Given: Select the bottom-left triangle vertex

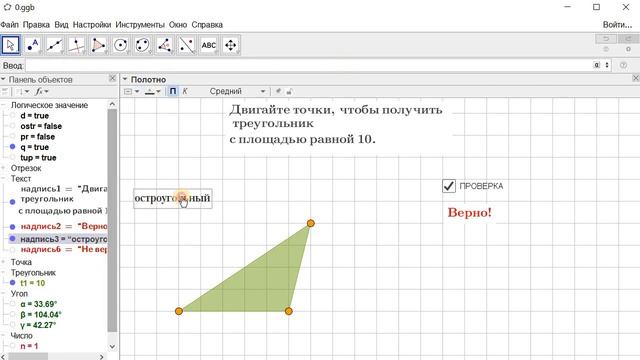Looking at the screenshot, I should pos(179,311).
